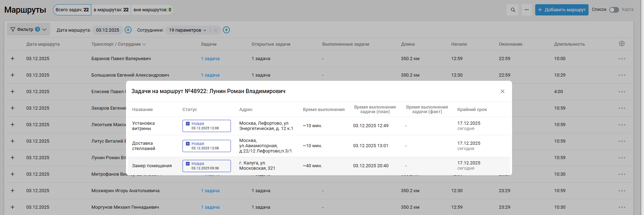Open '1 задача' link for Мозжерин Игорь
Screen dimensions: 644x215
210,191
